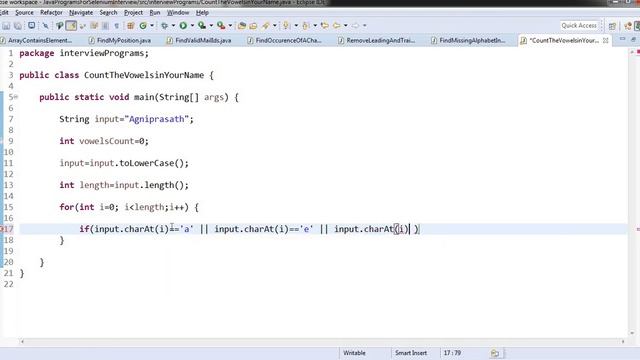This screenshot has width=640, height=360.
Task: Click the External Tools run icon
Action: [x=221, y=26]
